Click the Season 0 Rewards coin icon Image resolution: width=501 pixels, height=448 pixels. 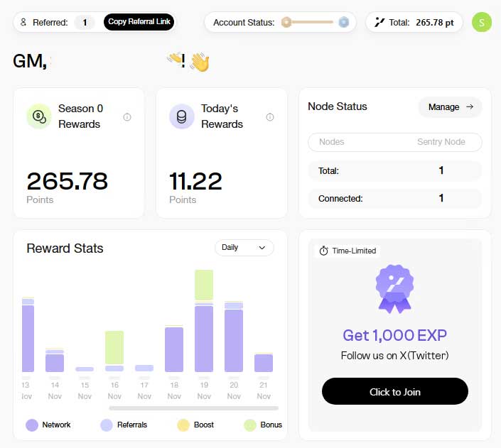pyautogui.click(x=39, y=116)
